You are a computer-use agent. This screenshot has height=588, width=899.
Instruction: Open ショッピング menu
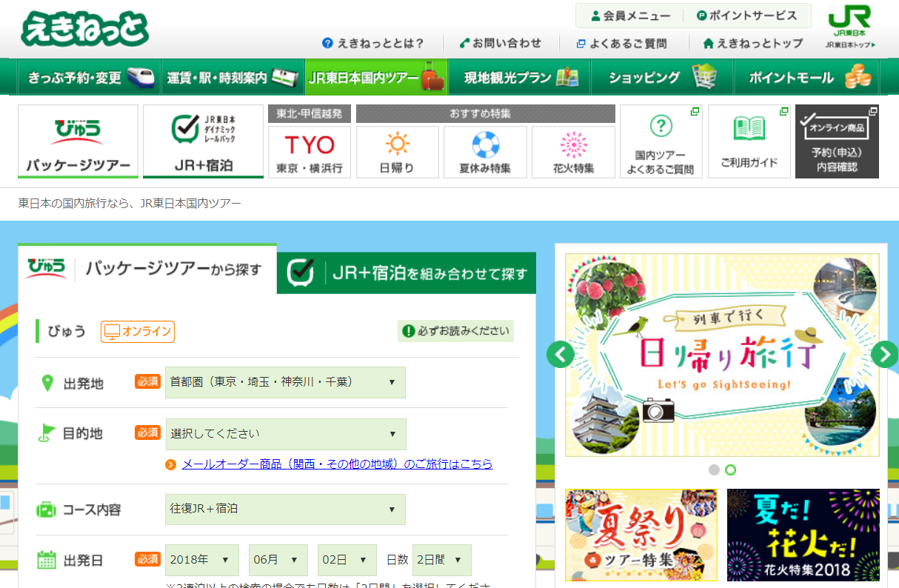(x=662, y=77)
